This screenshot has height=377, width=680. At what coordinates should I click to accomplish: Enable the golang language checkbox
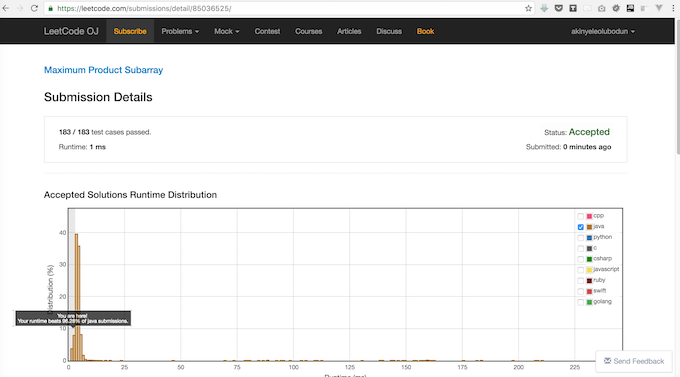point(581,302)
